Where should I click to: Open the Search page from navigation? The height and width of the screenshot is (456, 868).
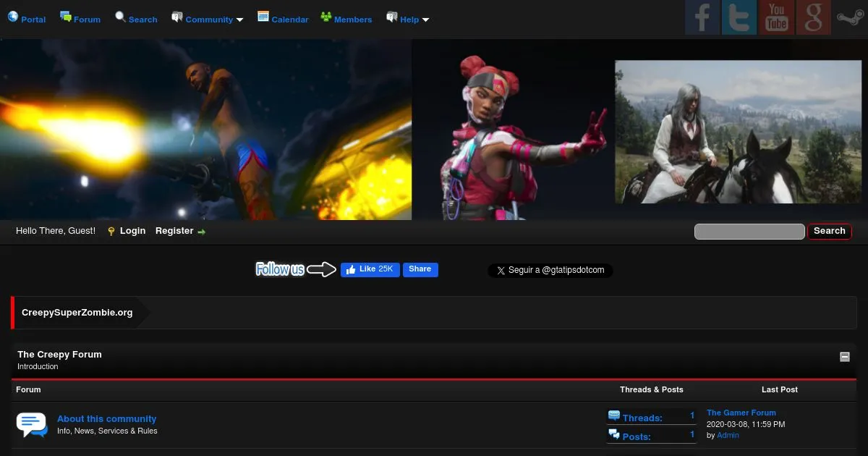click(x=136, y=20)
